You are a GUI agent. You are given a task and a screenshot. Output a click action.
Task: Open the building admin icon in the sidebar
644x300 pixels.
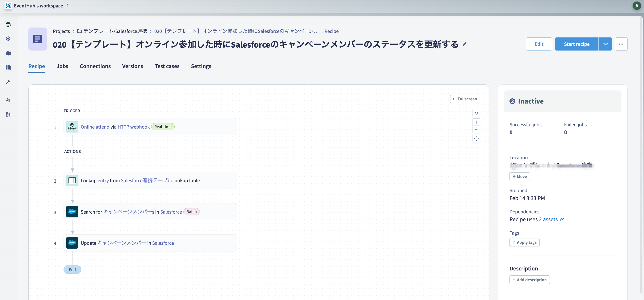(x=8, y=114)
